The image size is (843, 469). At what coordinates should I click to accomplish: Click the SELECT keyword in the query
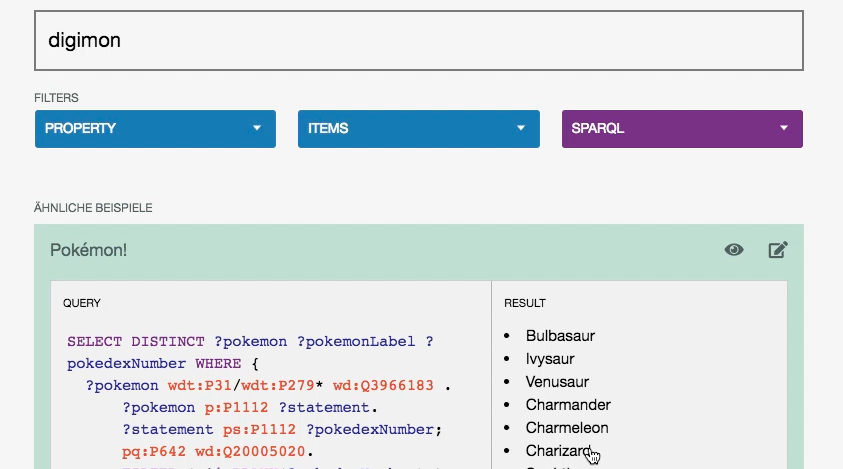point(93,341)
